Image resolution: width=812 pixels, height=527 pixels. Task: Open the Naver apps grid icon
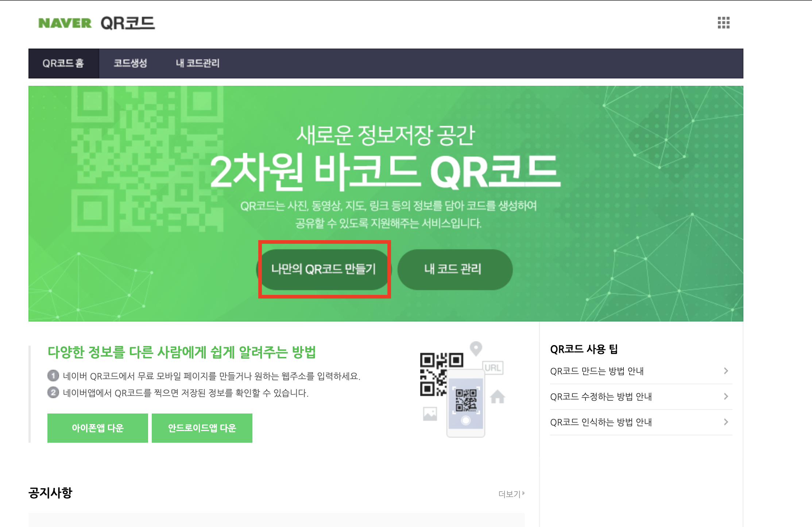[x=723, y=23]
